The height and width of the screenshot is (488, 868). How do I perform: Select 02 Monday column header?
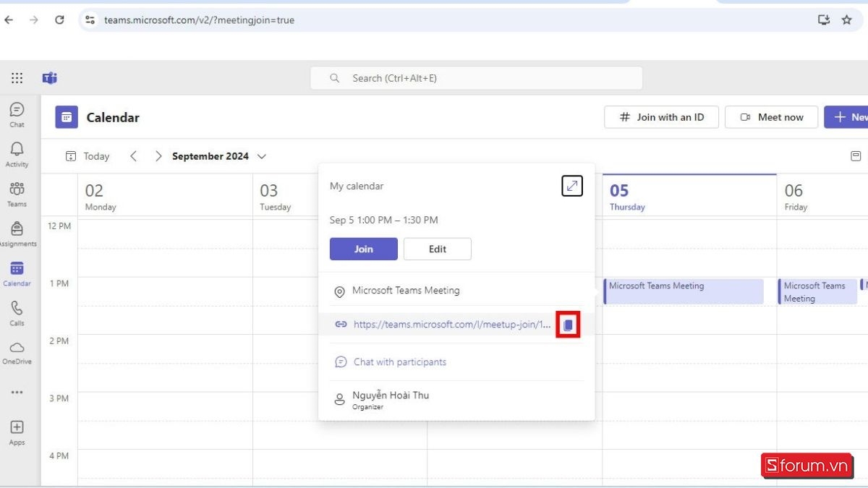[x=165, y=197]
